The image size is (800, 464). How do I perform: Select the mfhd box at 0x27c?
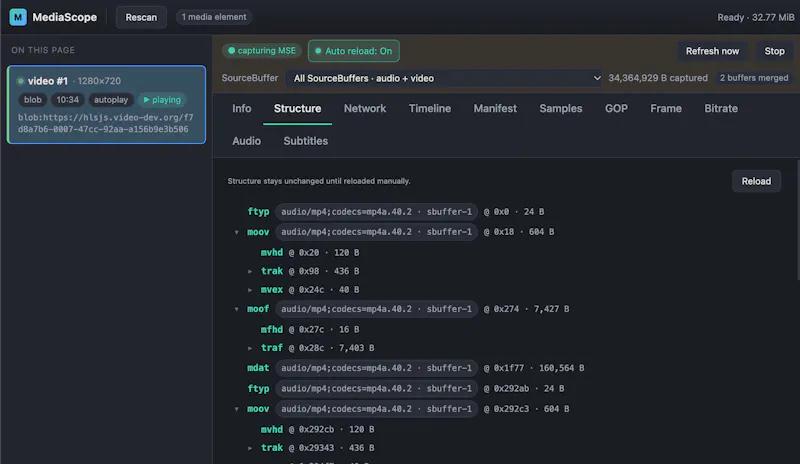(x=271, y=329)
